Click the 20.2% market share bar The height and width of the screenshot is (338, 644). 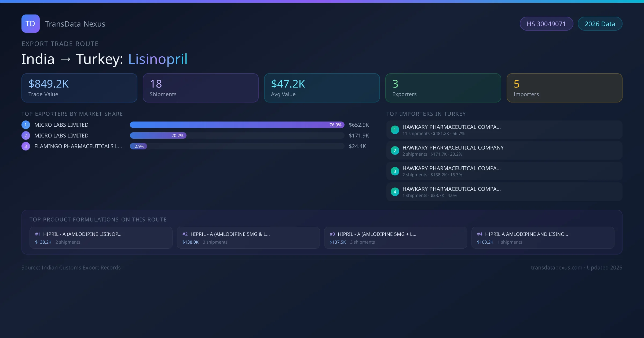(158, 135)
